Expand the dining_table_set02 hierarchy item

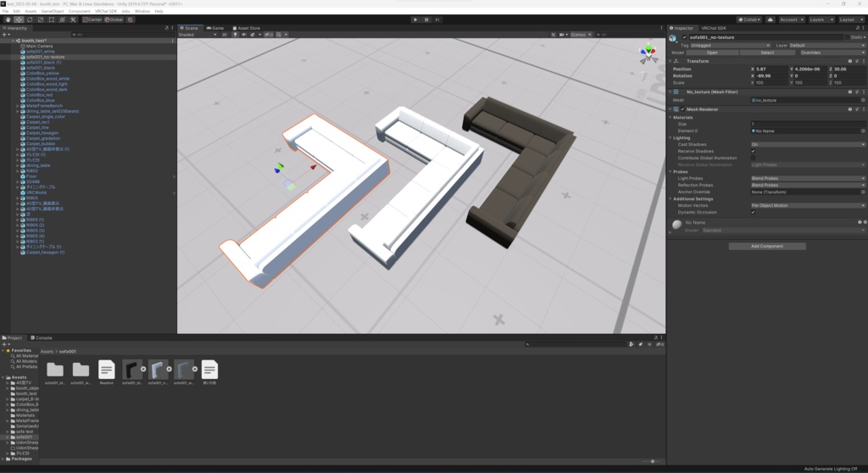pos(18,111)
